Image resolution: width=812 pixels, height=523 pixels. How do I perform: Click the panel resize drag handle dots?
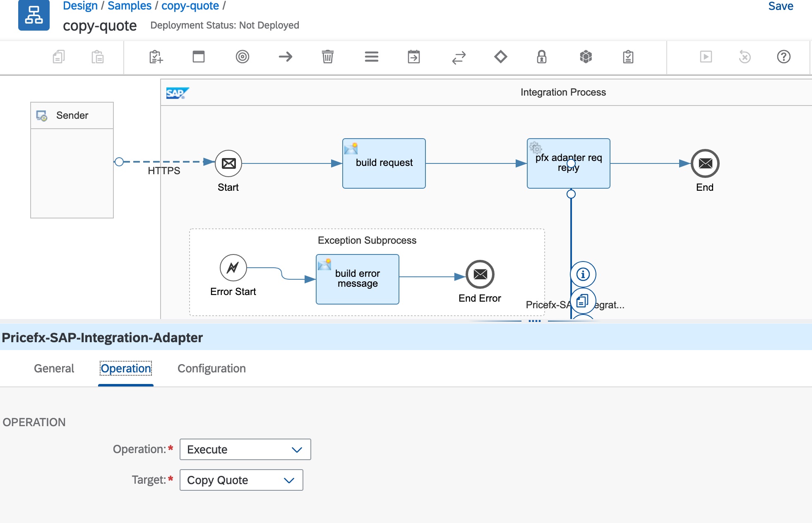tap(534, 321)
